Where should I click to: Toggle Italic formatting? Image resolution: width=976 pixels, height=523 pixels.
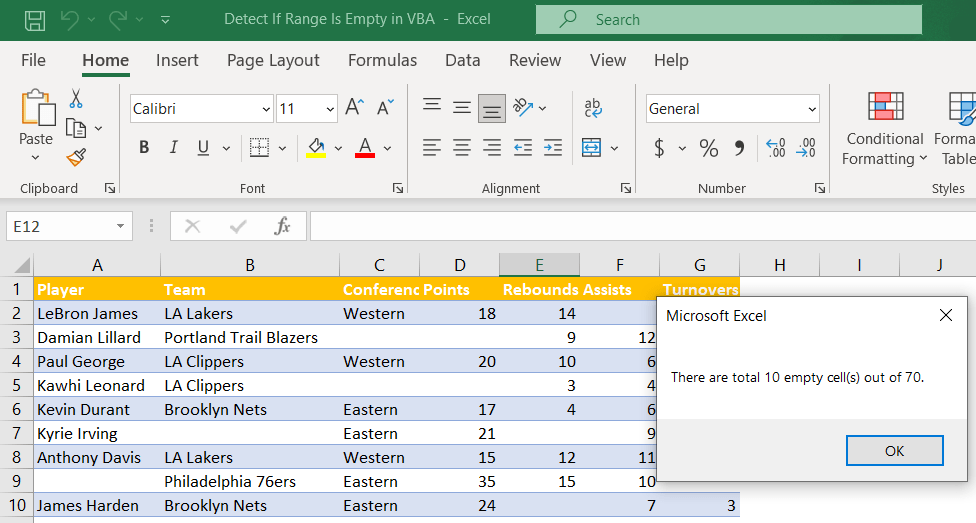tap(174, 148)
